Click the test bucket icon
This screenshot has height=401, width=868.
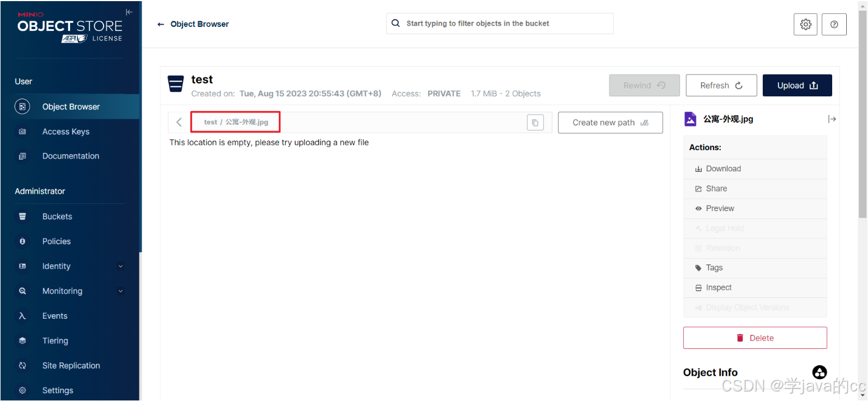(176, 84)
